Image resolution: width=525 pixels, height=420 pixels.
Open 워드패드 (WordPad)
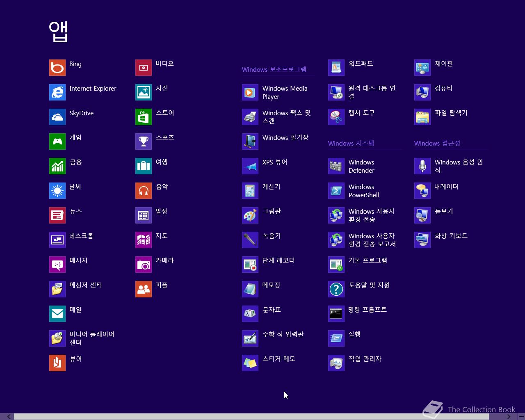point(351,68)
